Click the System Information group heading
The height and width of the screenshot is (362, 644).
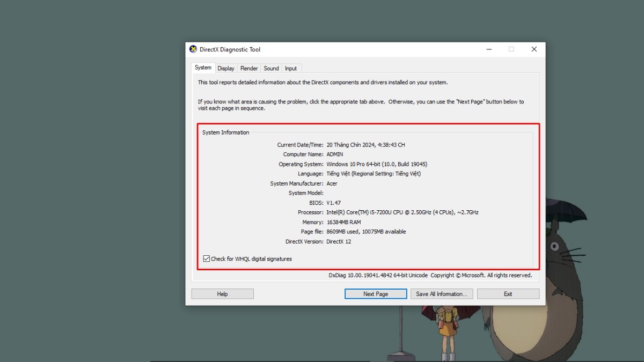click(x=225, y=132)
